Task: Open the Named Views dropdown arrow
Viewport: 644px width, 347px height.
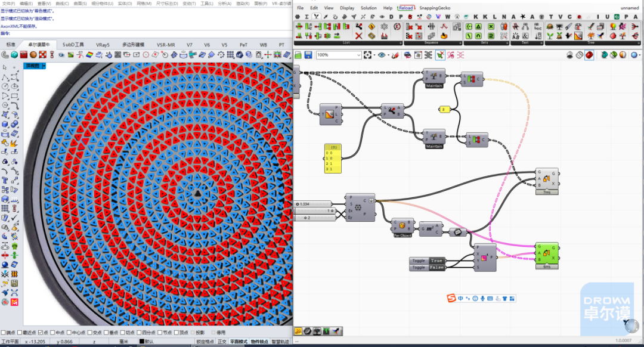Action: [x=389, y=55]
